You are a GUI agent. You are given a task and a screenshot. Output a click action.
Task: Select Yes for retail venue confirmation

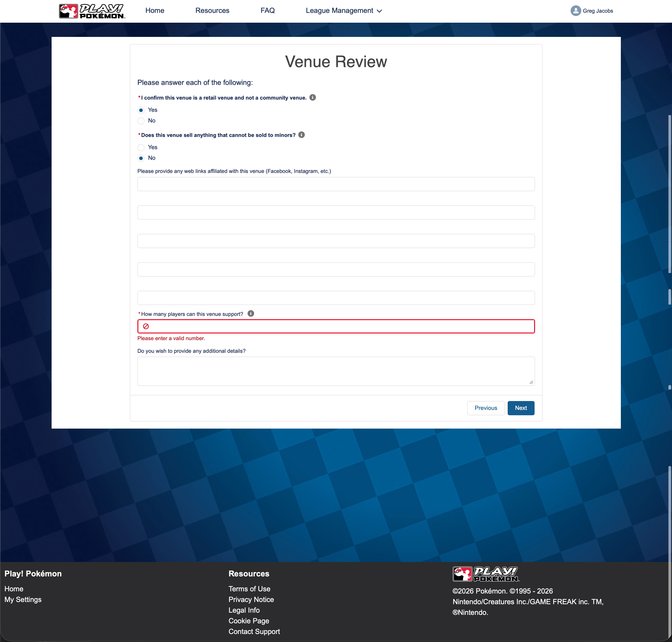[x=141, y=110]
